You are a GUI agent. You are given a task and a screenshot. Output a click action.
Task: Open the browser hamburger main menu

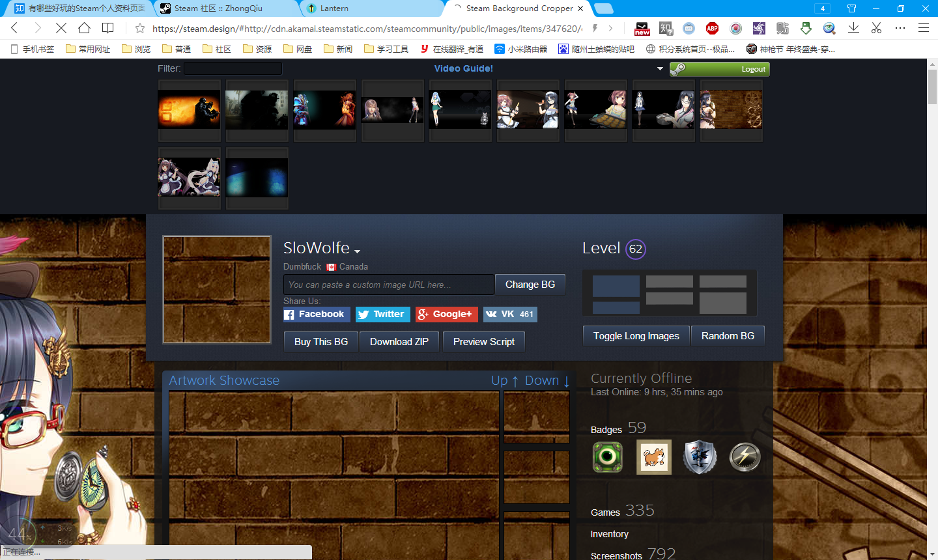point(924,28)
